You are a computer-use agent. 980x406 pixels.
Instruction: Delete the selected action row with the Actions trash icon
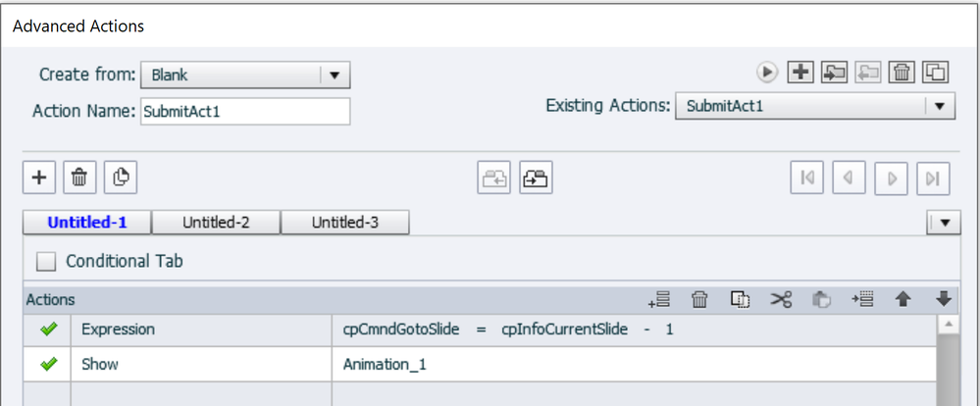tap(700, 299)
